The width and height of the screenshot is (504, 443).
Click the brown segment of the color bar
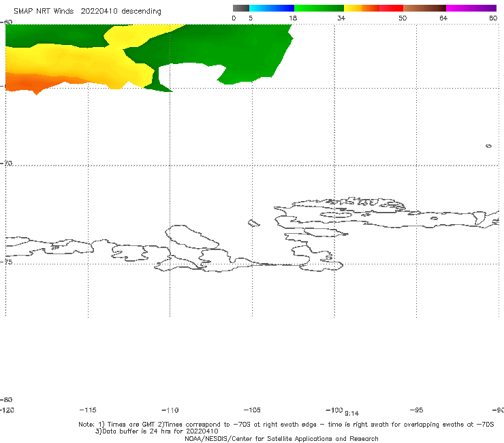tap(424, 8)
